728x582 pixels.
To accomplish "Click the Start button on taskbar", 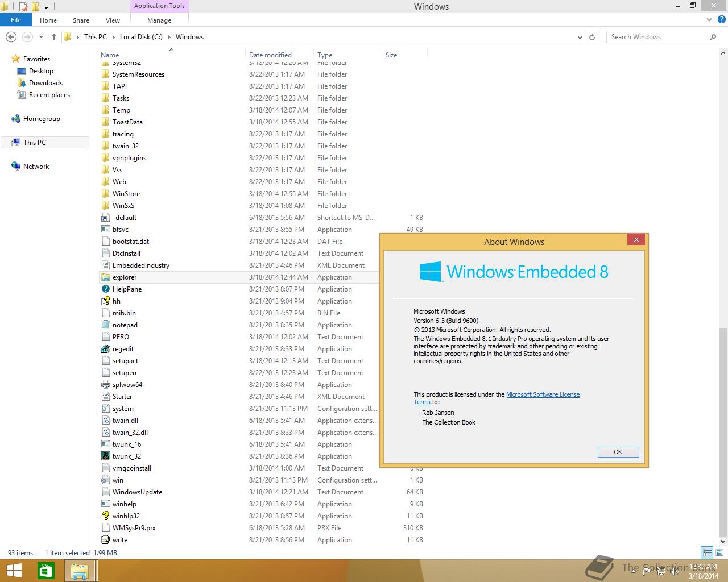I will [x=14, y=571].
